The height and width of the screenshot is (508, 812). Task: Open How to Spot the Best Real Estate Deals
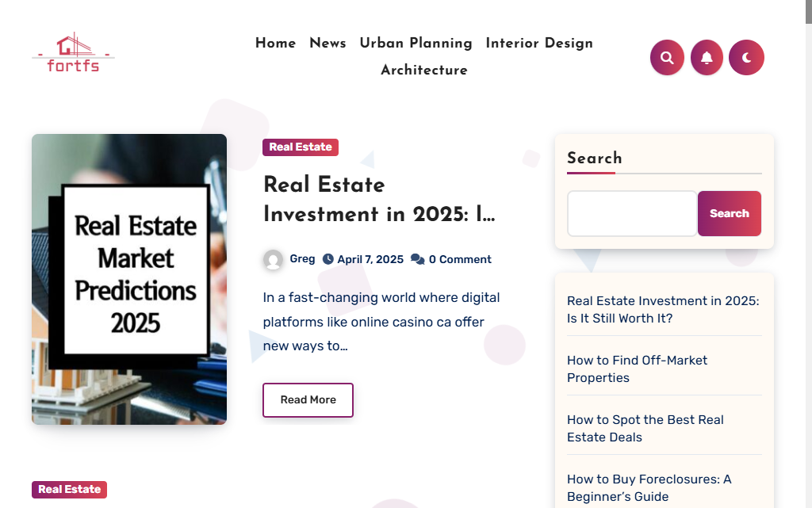645,428
